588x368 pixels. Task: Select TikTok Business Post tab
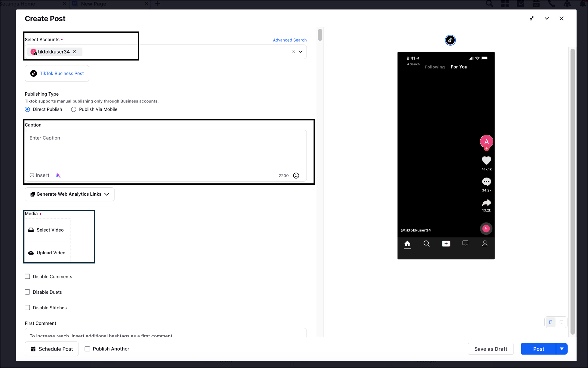tap(57, 73)
